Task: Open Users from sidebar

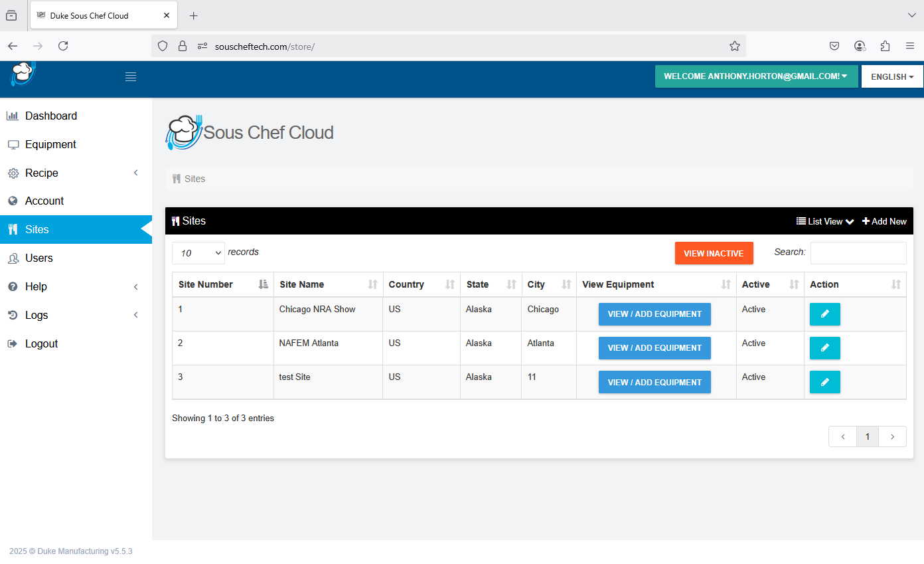Action: pyautogui.click(x=76, y=258)
